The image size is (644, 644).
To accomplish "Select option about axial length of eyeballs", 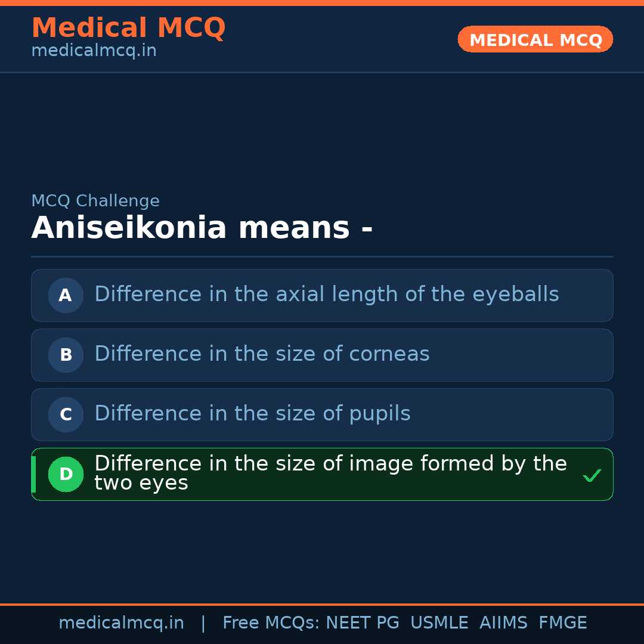I will pos(326,295).
